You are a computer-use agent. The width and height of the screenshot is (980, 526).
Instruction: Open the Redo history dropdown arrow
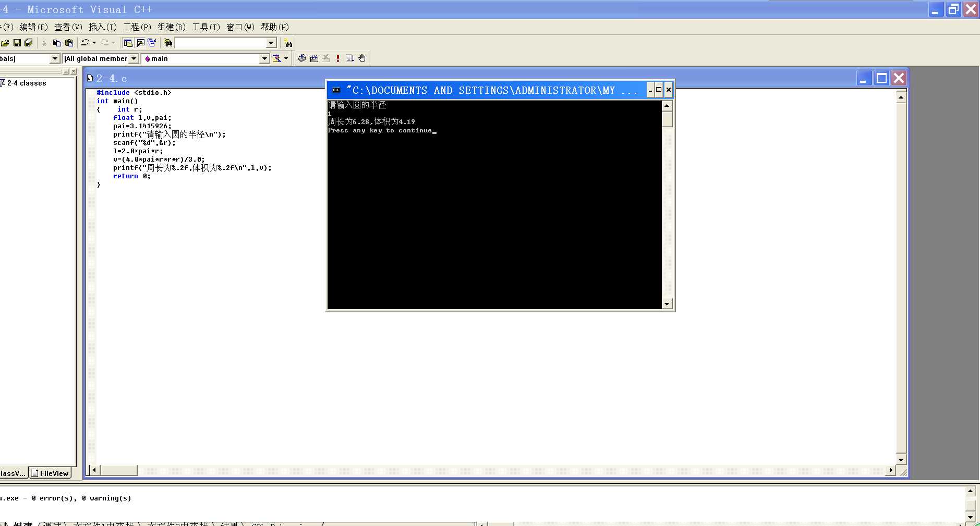[113, 43]
